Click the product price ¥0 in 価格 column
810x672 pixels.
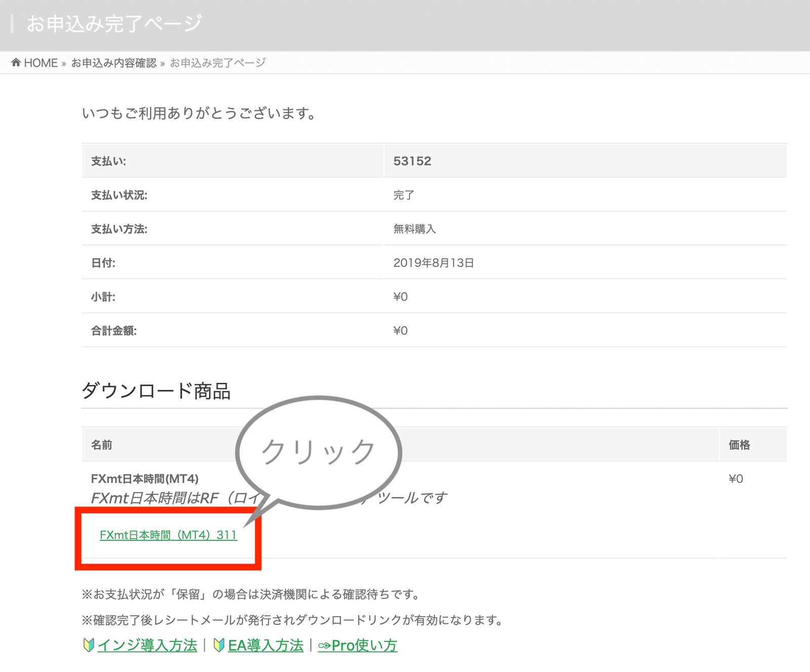(x=736, y=479)
